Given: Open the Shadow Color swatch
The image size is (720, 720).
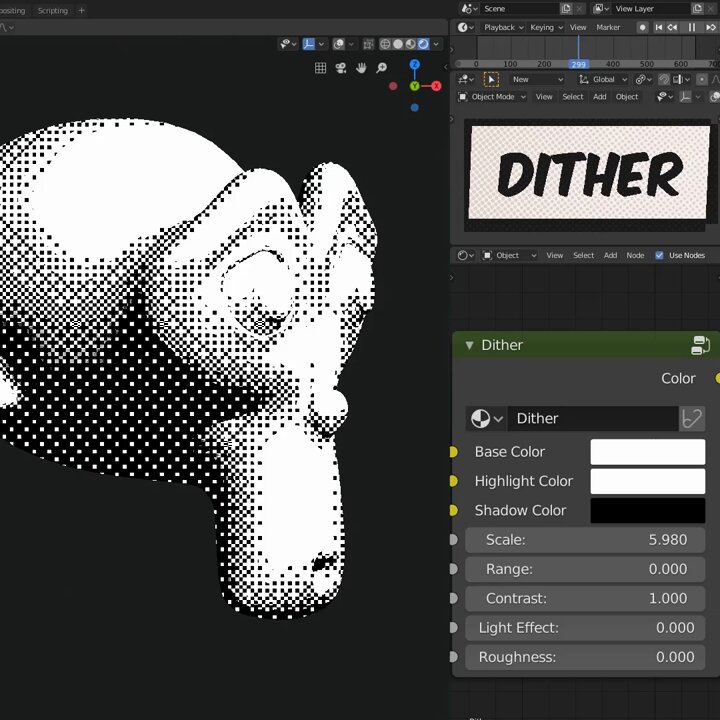Looking at the screenshot, I should coord(647,511).
